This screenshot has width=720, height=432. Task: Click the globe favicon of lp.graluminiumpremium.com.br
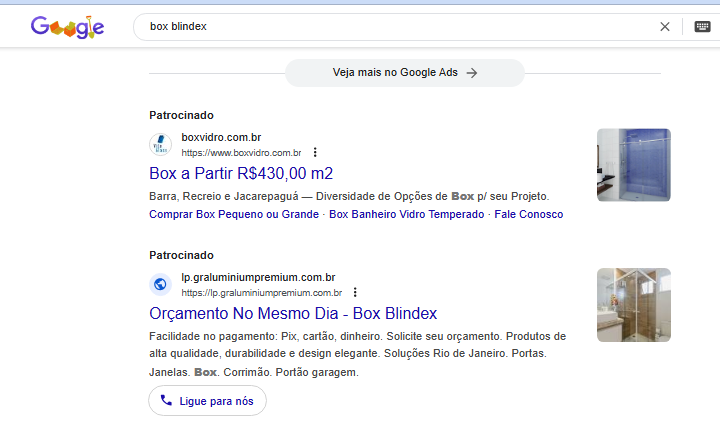point(160,285)
